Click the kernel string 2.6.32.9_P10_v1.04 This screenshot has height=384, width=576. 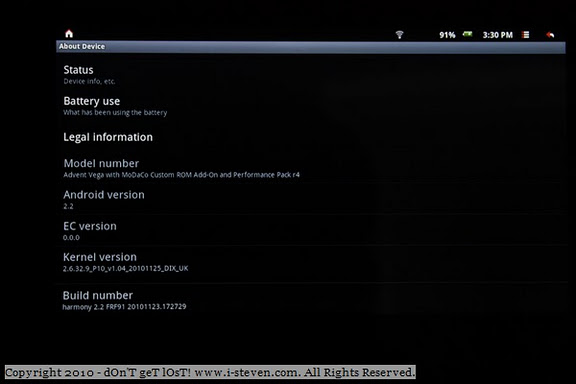coord(125,269)
